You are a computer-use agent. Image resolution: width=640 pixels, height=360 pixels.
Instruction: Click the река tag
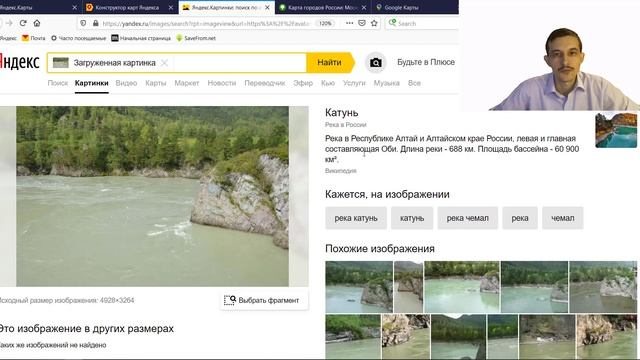[x=520, y=218]
